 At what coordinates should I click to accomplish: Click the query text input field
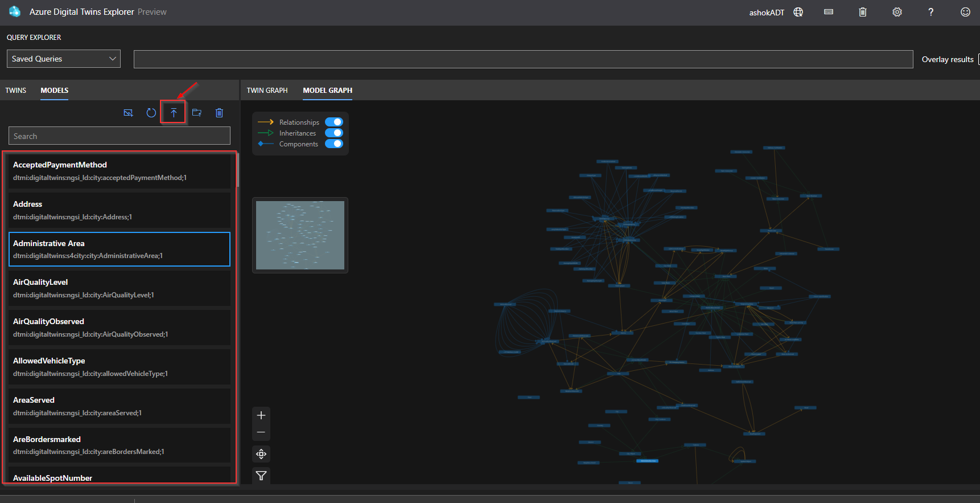tap(524, 59)
